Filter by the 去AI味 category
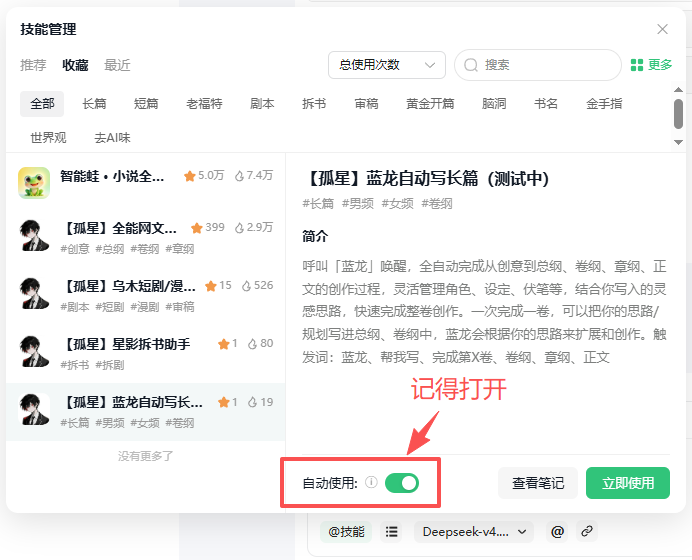This screenshot has height=560, width=692. click(x=112, y=138)
